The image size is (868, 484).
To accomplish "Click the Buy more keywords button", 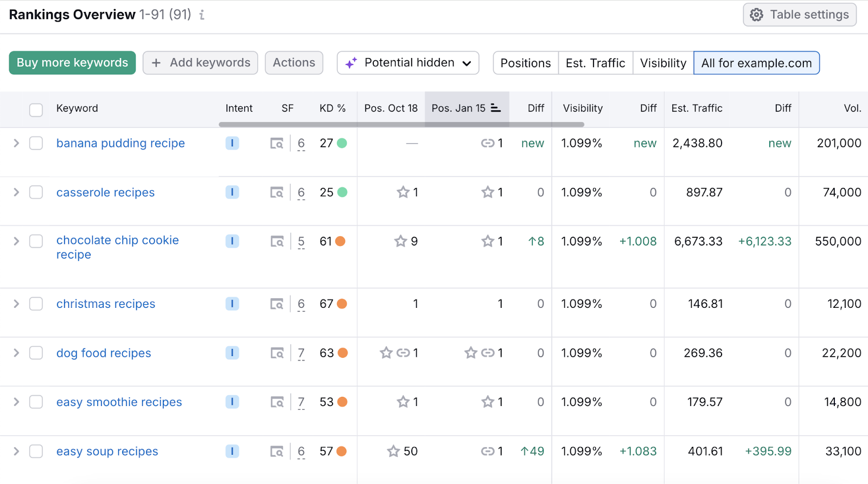I will 72,63.
